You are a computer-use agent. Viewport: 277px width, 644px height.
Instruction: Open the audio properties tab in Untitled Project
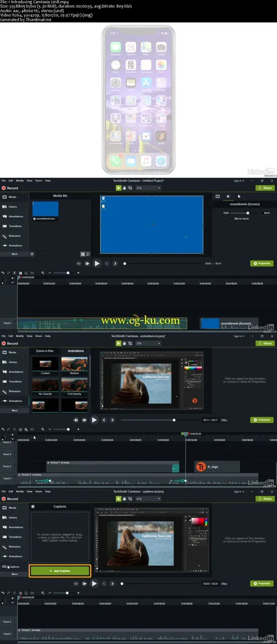click(228, 196)
